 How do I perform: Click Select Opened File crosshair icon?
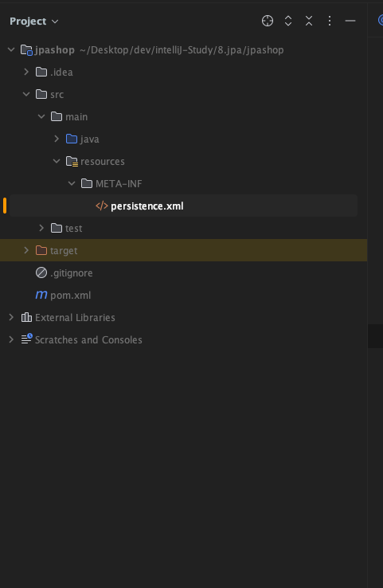(x=268, y=21)
